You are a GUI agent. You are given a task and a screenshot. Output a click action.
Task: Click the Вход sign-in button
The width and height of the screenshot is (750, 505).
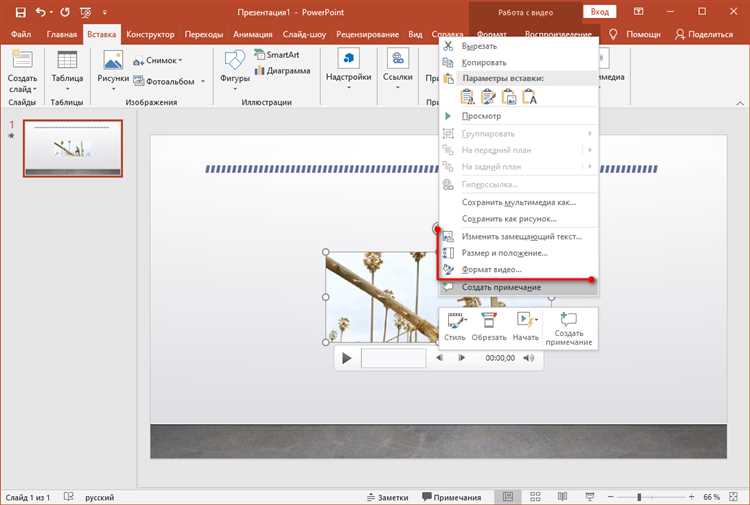599,12
